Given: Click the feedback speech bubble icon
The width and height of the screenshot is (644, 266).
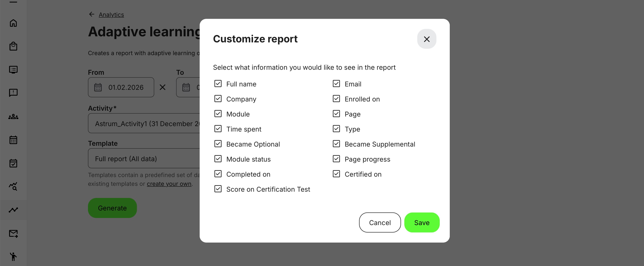Looking at the screenshot, I should click(13, 92).
